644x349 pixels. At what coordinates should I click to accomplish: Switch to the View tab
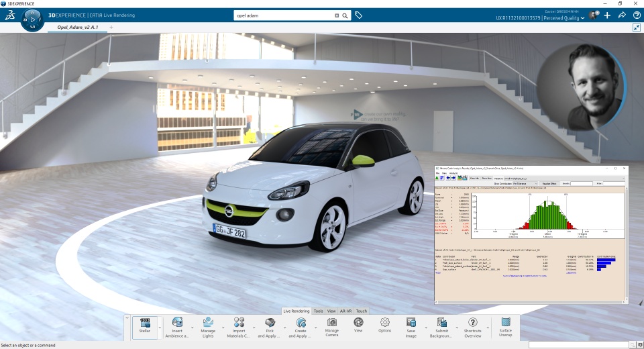(331, 311)
